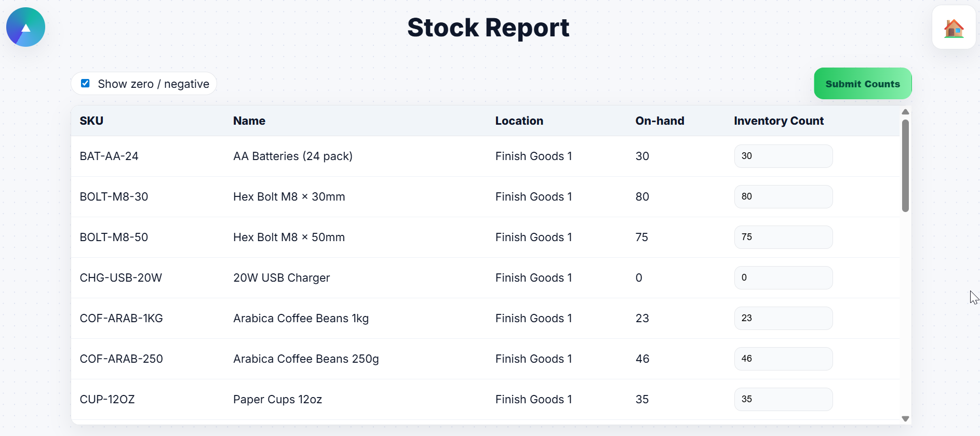Focus inventory count for COF-ARAB-250
Viewport: 980px width, 436px height.
[783, 359]
